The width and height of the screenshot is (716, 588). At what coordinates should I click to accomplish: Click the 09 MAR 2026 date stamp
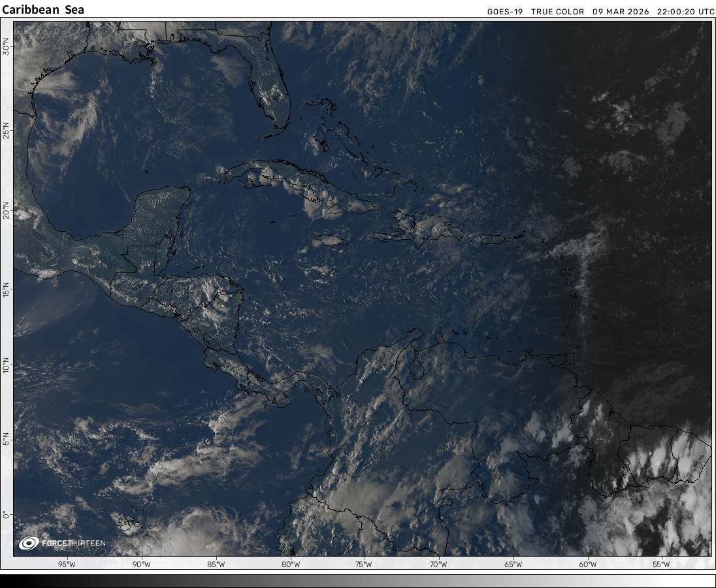pos(621,12)
